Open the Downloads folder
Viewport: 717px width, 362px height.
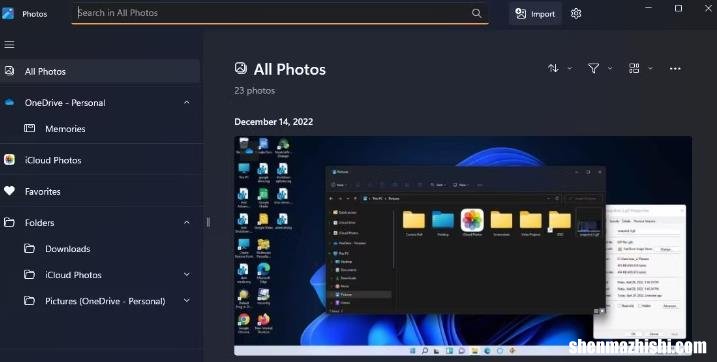[x=100, y=249]
